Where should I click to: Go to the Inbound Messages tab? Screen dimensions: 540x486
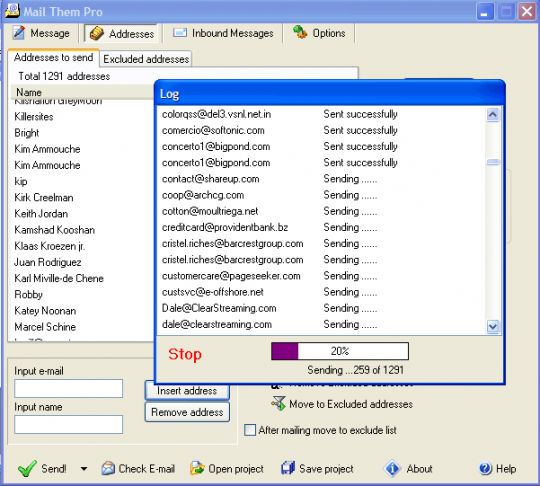(x=223, y=33)
